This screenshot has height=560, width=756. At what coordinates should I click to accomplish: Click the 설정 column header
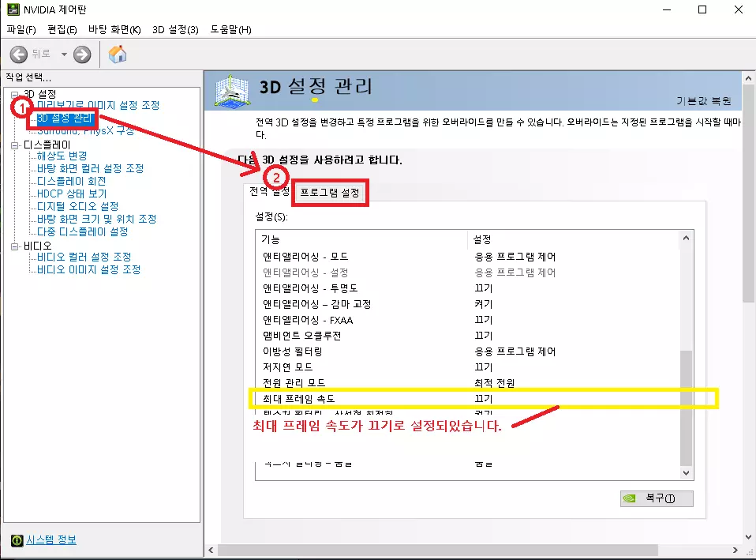tap(573, 239)
